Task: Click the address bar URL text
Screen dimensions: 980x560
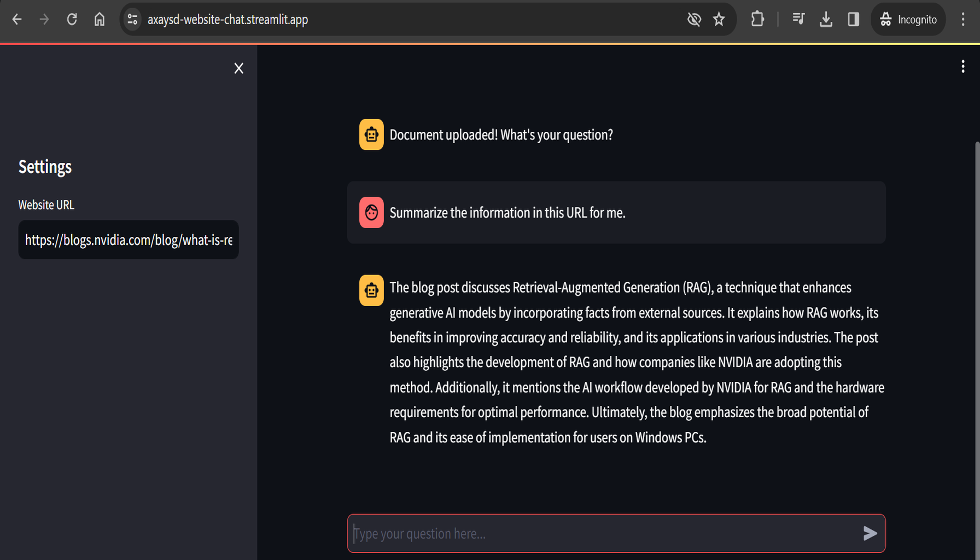Action: point(227,20)
